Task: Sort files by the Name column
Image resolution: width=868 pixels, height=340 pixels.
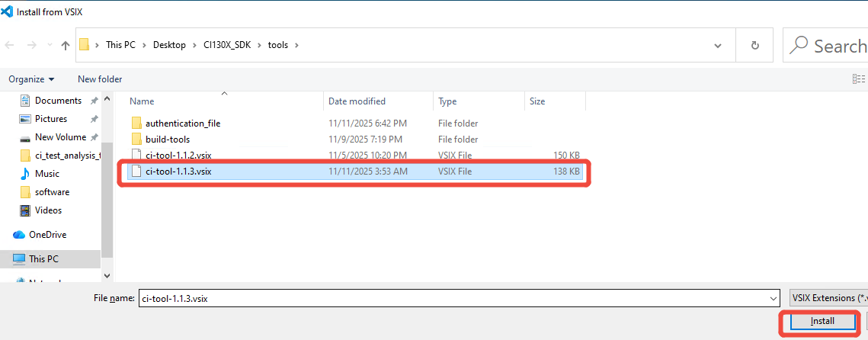Action: click(143, 101)
